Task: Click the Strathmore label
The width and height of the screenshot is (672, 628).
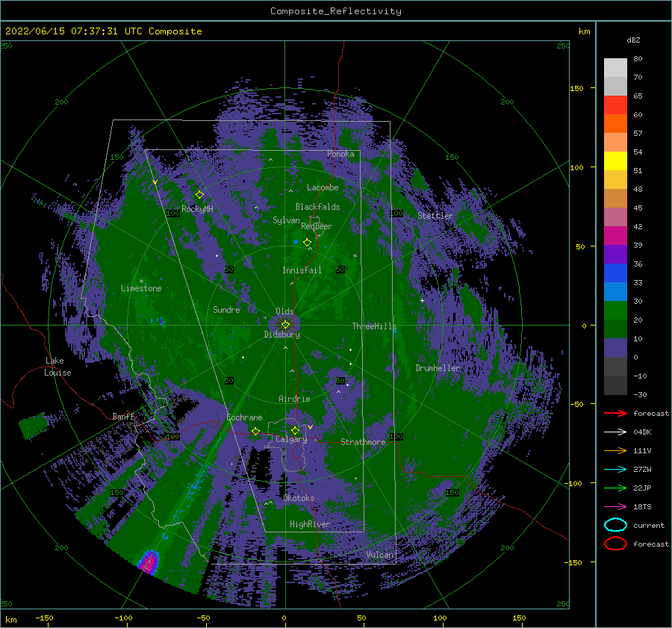Action: [x=363, y=442]
